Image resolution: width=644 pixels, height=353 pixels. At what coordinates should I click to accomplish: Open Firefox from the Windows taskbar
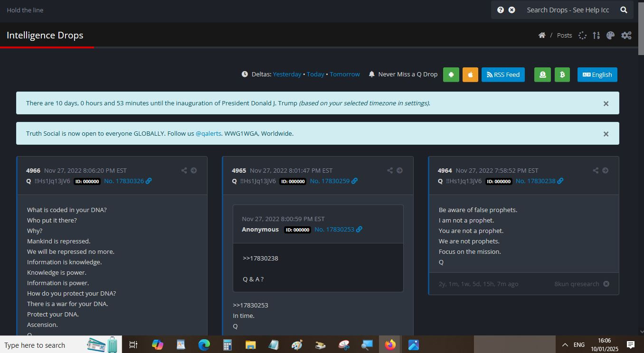(390, 345)
